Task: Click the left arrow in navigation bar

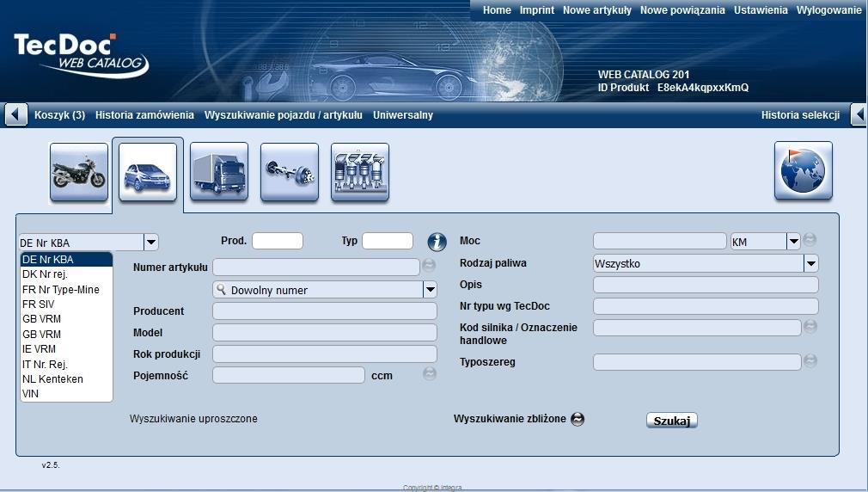Action: click(15, 114)
